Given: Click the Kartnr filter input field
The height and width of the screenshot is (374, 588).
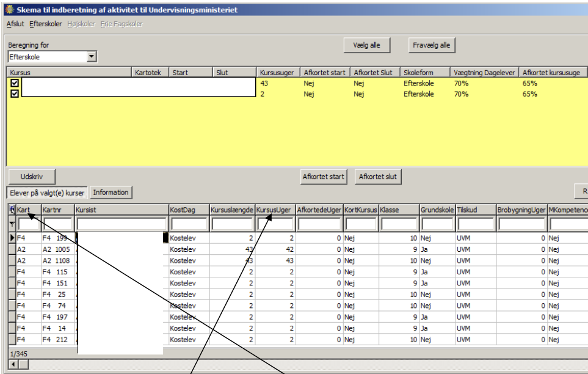Looking at the screenshot, I should click(x=57, y=224).
